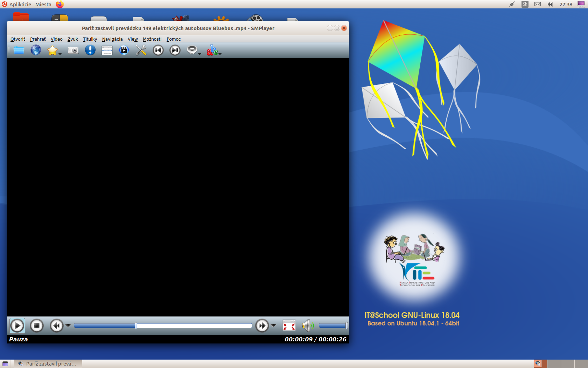
Task: Click the time display 00:00:09 / 00:00:26
Action: [315, 339]
